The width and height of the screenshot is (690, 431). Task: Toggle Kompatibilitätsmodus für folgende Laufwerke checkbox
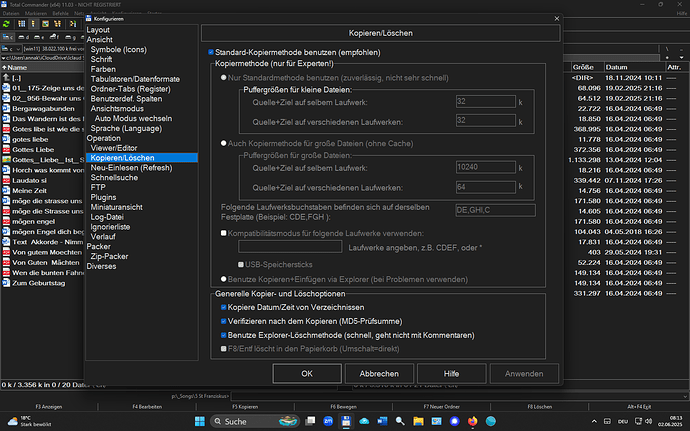pyautogui.click(x=224, y=233)
